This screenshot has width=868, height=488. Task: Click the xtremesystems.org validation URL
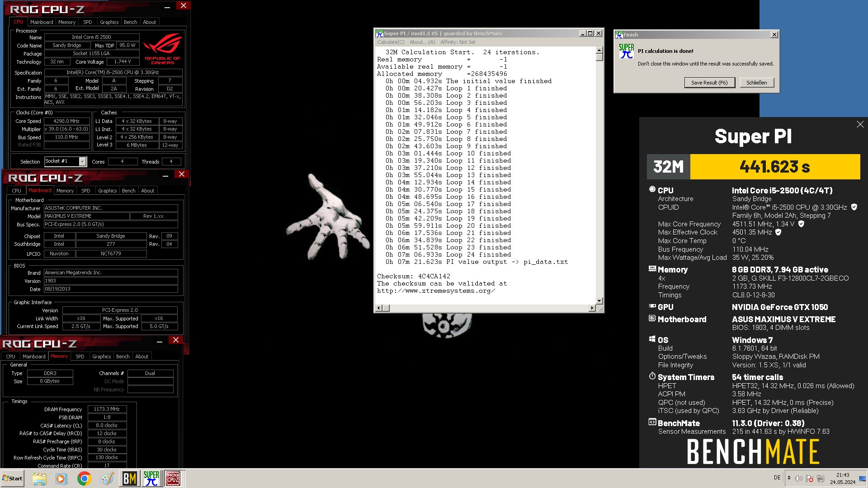(x=436, y=291)
